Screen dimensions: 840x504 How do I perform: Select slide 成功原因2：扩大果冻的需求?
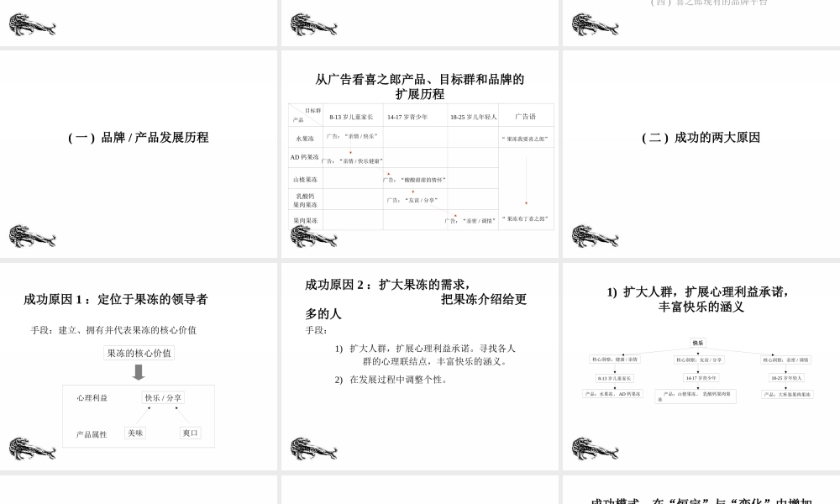point(419,366)
